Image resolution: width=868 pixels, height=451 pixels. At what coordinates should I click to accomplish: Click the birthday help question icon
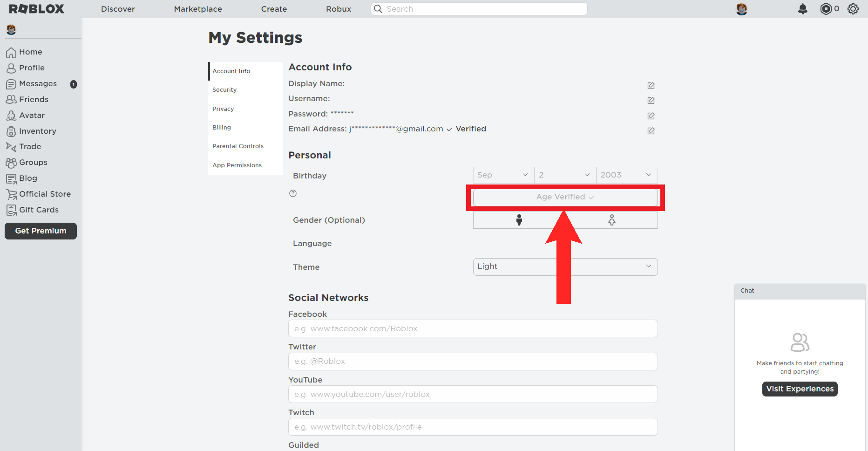[293, 193]
